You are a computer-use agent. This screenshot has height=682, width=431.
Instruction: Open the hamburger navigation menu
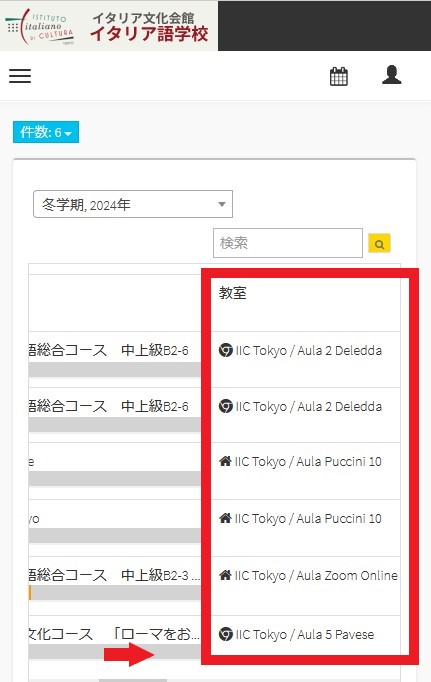[20, 76]
